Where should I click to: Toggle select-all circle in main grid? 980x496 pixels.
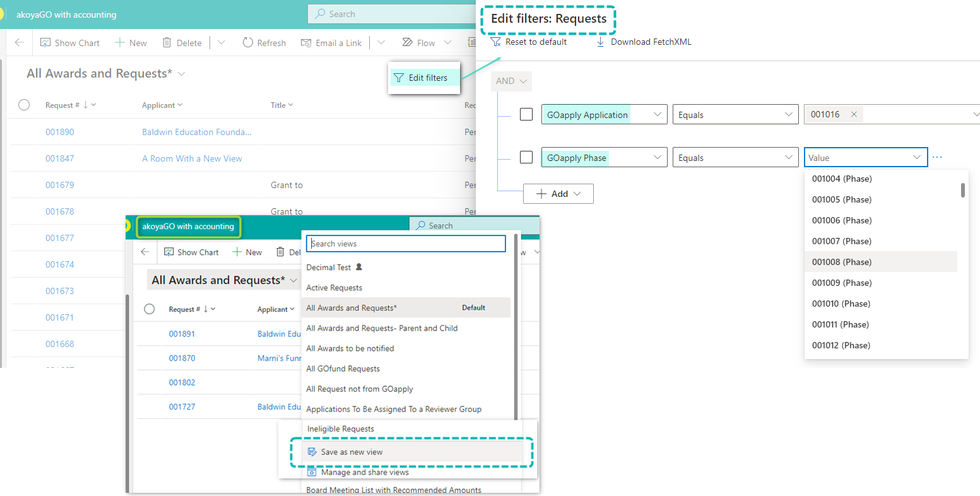[x=24, y=105]
